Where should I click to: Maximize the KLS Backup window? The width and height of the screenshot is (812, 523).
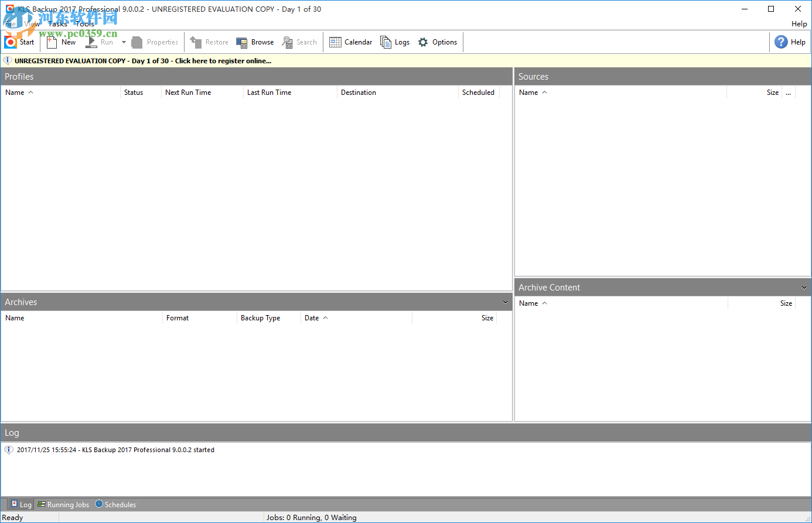pyautogui.click(x=771, y=9)
